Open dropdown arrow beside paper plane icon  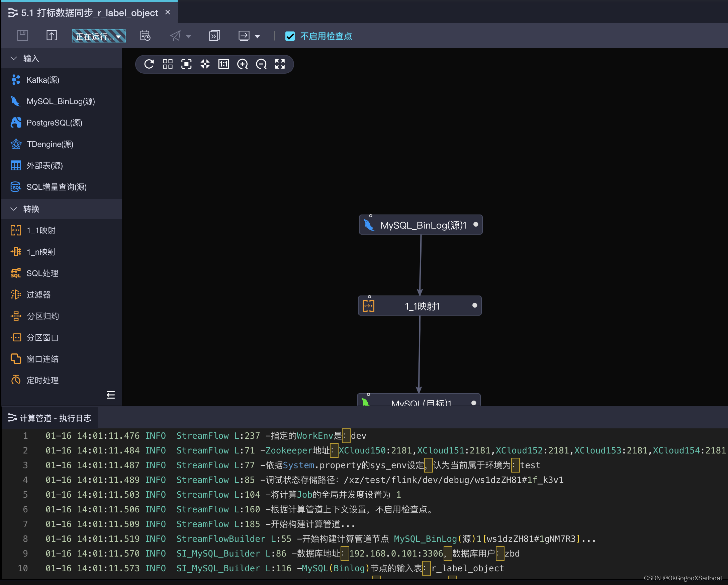pos(189,36)
